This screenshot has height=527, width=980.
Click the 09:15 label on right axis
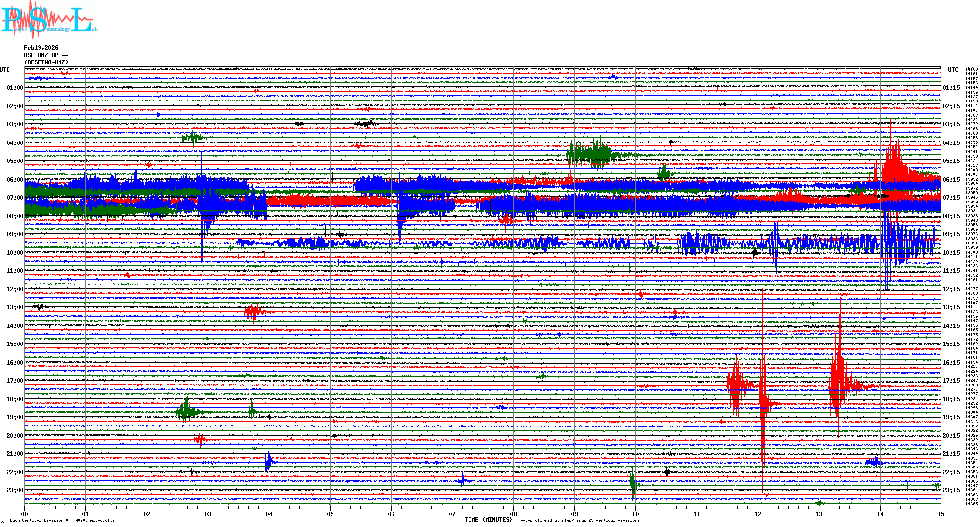[x=951, y=234]
